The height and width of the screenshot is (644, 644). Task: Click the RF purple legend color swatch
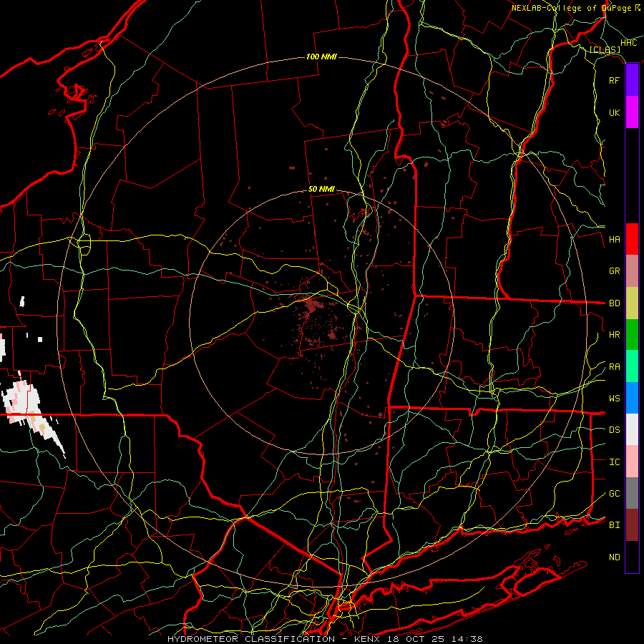[632, 80]
